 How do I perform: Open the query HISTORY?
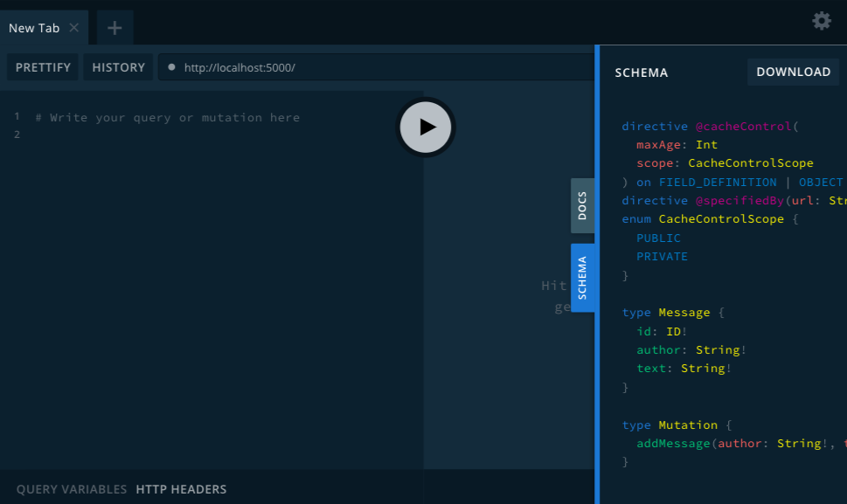tap(118, 67)
